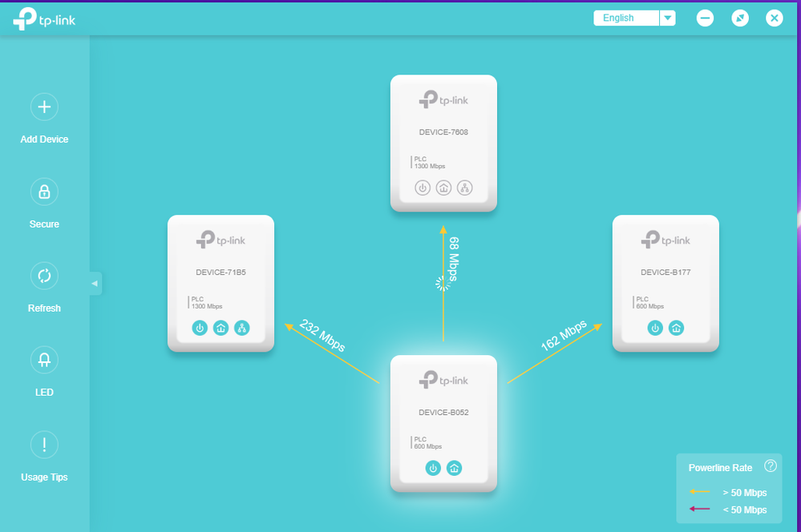Open the Secure padlock icon

point(44,191)
